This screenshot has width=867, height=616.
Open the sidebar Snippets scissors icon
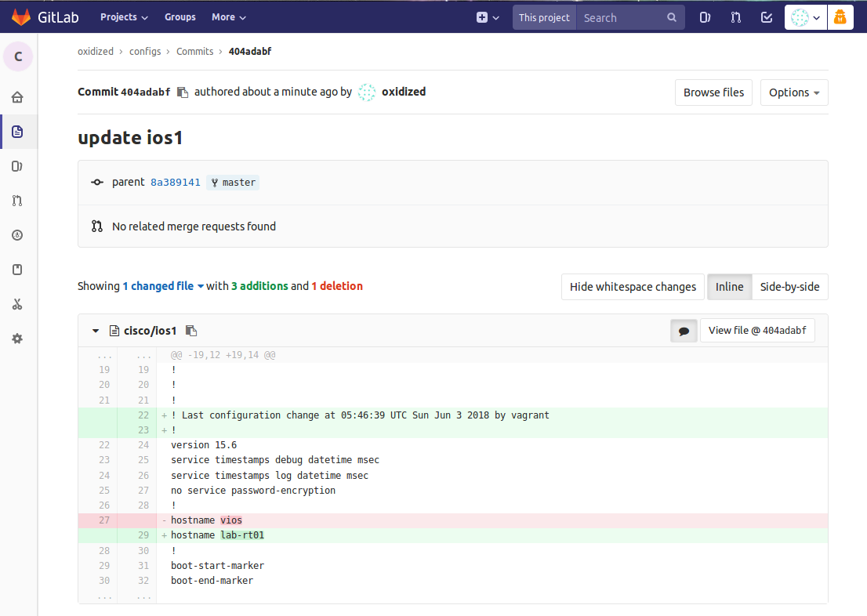coord(17,304)
